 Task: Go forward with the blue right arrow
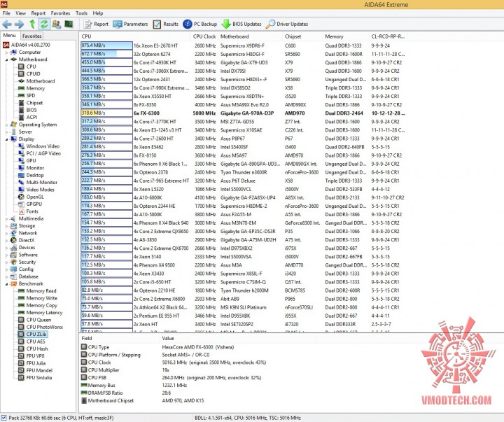[x=20, y=24]
